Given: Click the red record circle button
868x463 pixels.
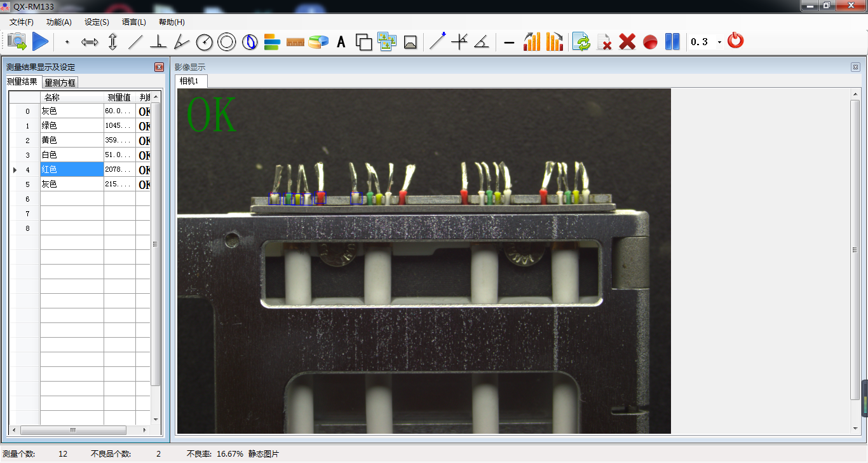Looking at the screenshot, I should (x=649, y=43).
